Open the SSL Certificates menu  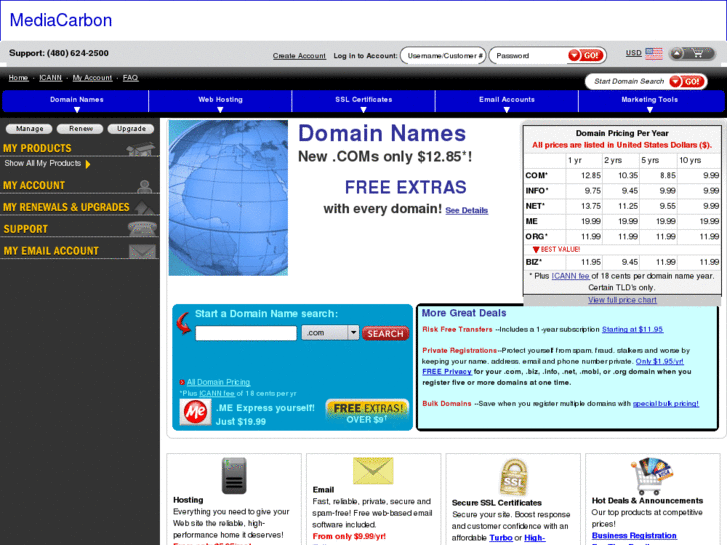click(363, 101)
